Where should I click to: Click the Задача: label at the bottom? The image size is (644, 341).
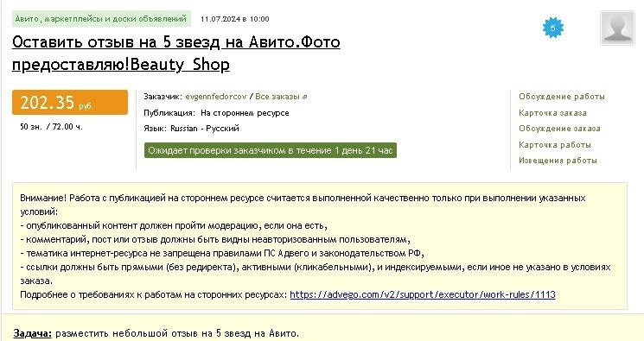click(33, 333)
